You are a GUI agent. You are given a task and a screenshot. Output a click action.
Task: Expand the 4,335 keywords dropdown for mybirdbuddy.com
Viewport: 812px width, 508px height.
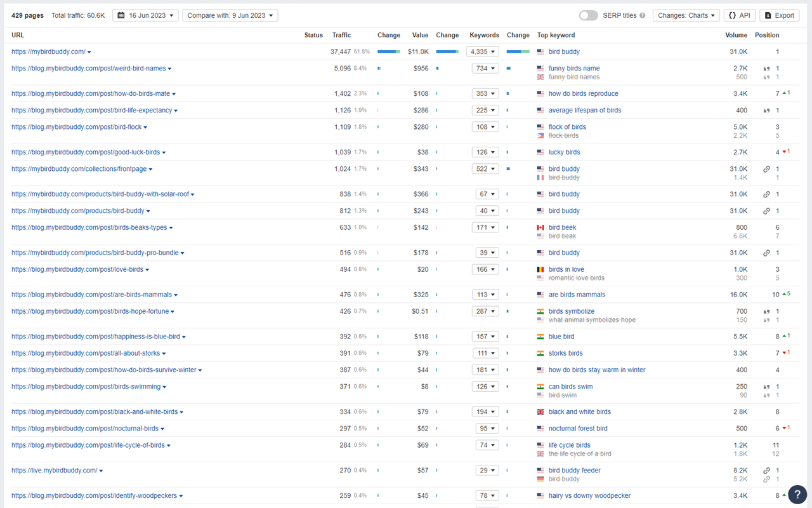[x=483, y=52]
